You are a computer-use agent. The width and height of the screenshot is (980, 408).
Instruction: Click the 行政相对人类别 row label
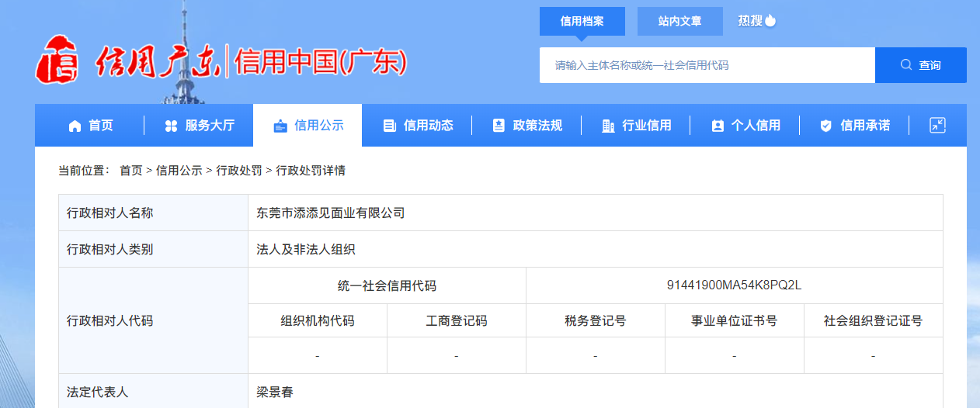[110, 249]
